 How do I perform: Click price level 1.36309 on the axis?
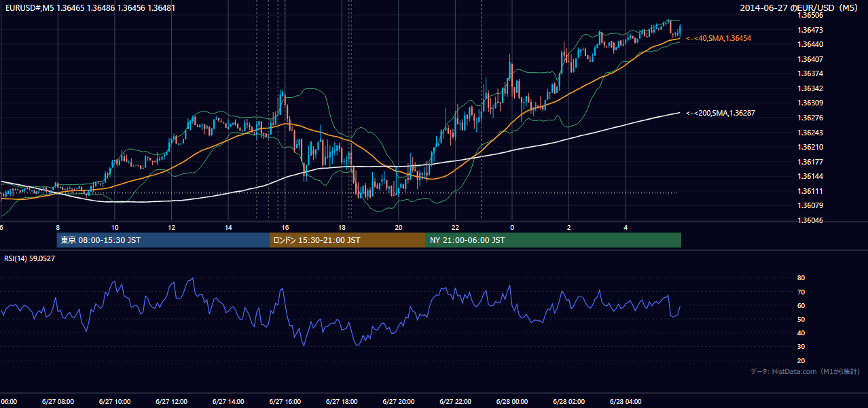coord(810,103)
